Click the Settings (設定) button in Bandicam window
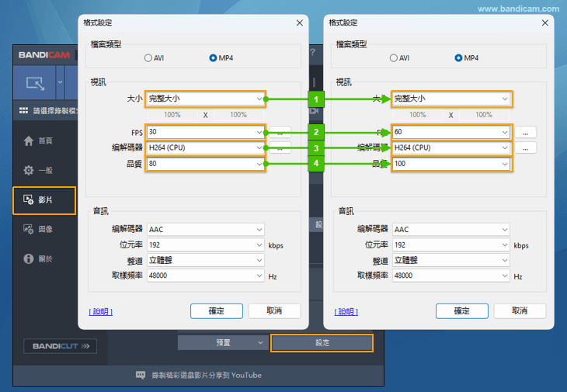 pos(322,343)
